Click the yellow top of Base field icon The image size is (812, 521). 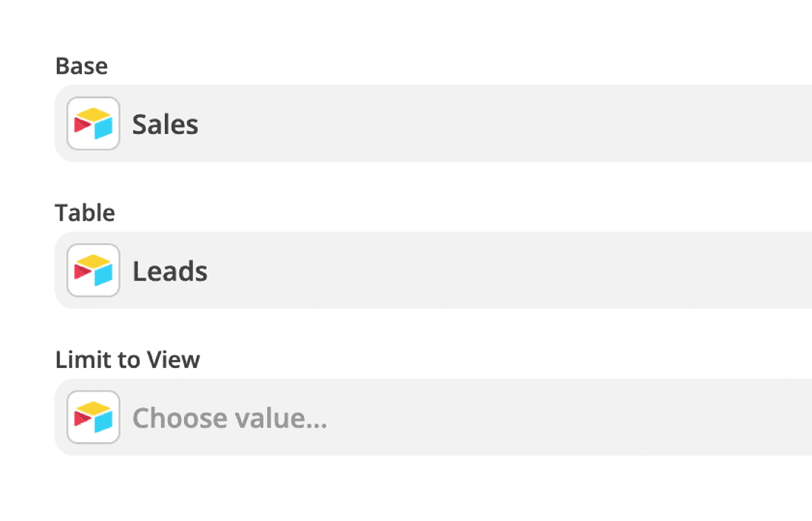tap(93, 114)
